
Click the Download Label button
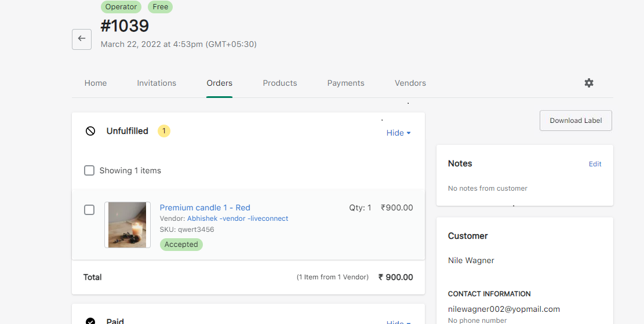[x=576, y=121]
